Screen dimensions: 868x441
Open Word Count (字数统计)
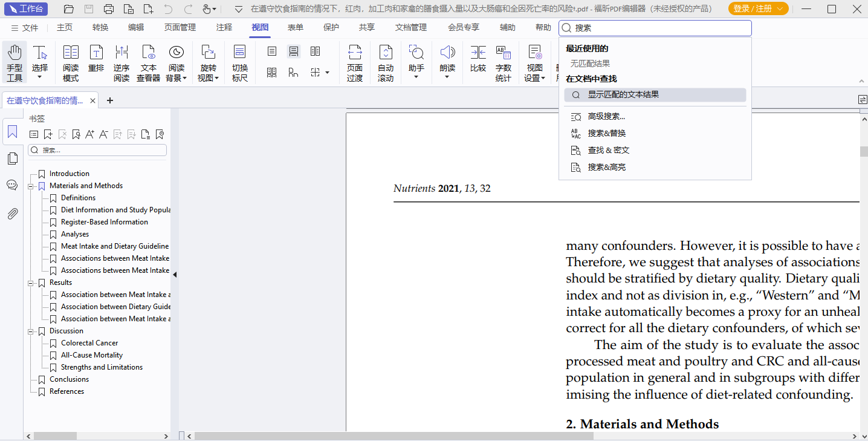click(504, 63)
